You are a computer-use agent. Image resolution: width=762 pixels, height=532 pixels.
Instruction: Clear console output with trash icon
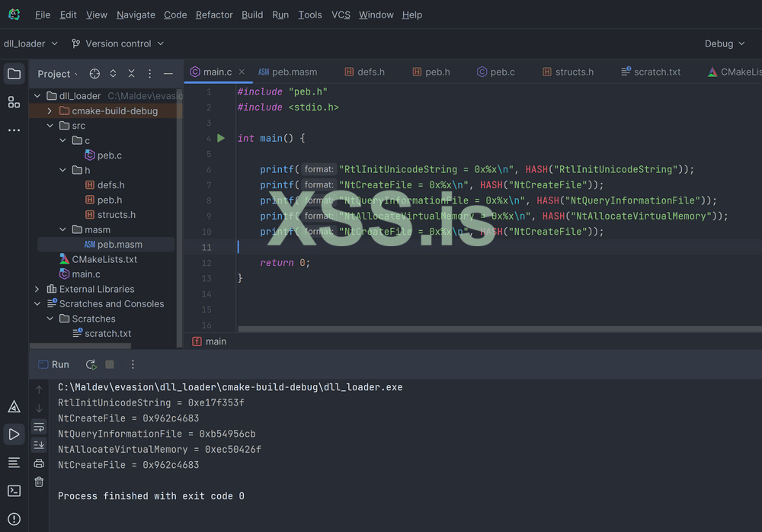pos(39,482)
